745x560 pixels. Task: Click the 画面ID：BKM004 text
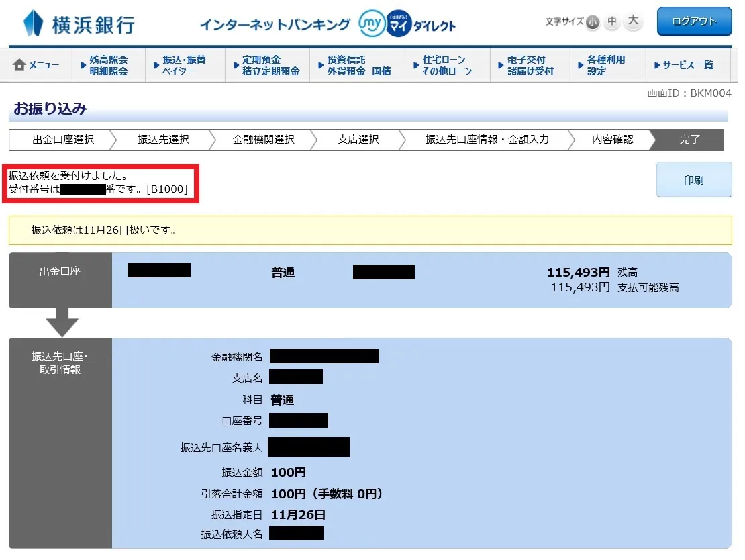[689, 93]
